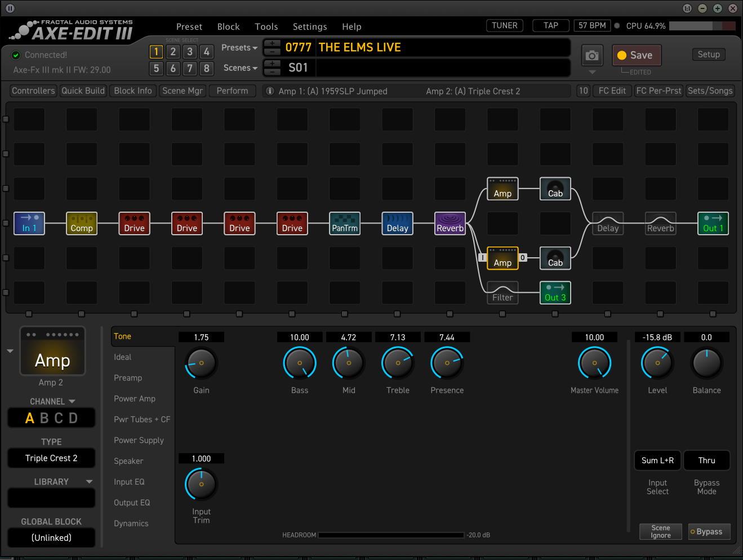Open the Tools menu
This screenshot has width=743, height=560.
click(266, 26)
